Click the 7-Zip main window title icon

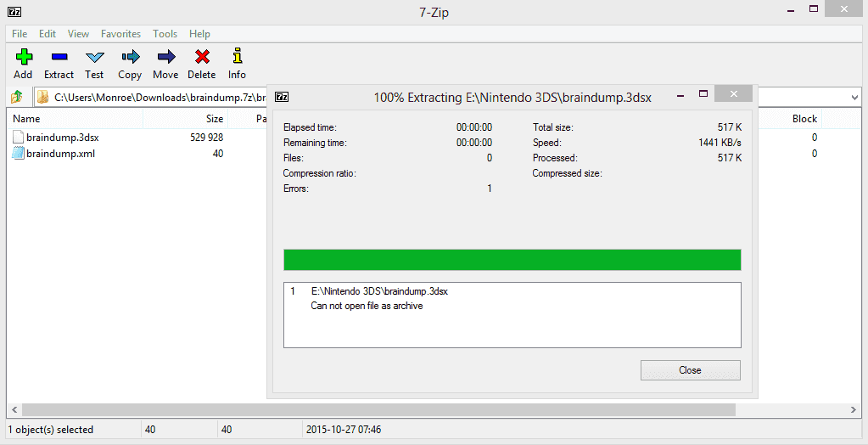tap(14, 11)
